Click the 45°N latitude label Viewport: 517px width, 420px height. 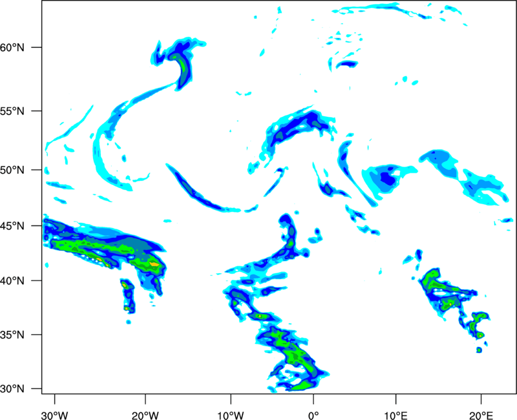pyautogui.click(x=12, y=226)
